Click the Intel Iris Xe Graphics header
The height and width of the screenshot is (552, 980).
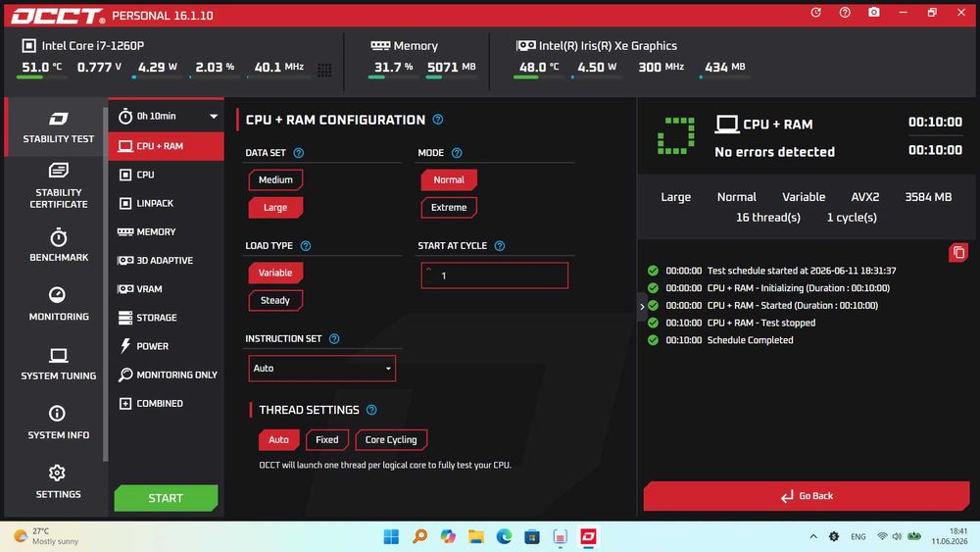pyautogui.click(x=597, y=46)
